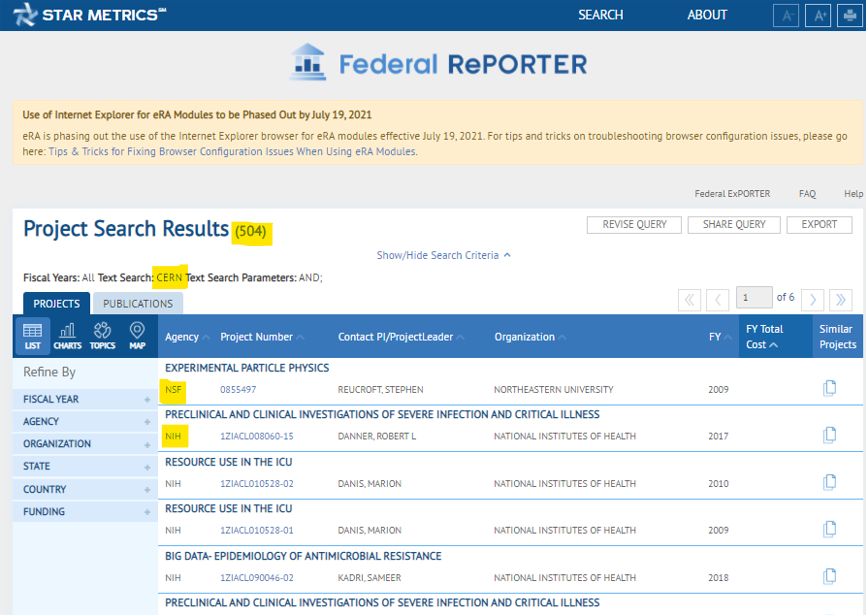Sort results by FY column
The height and width of the screenshot is (615, 866).
point(720,337)
